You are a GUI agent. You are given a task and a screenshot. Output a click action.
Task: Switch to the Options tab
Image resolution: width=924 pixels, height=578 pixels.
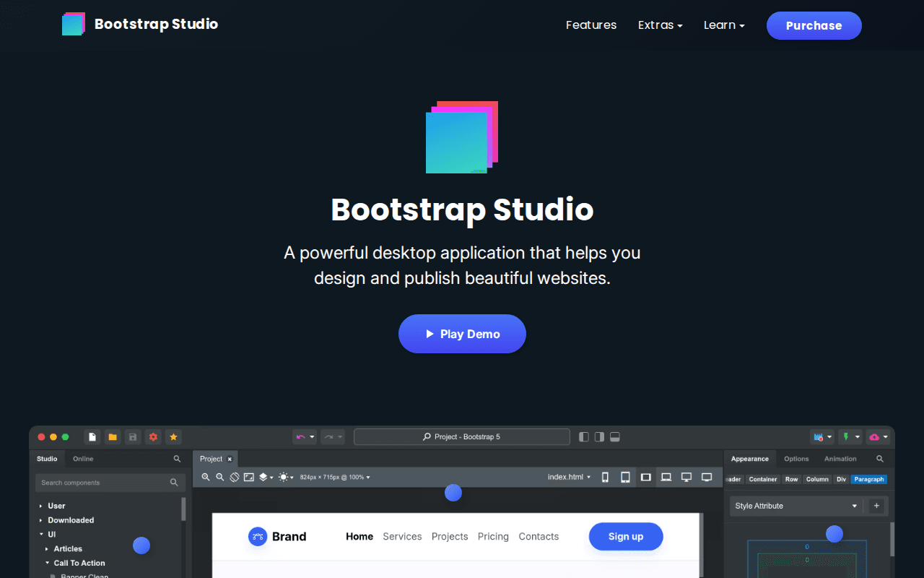(x=796, y=458)
